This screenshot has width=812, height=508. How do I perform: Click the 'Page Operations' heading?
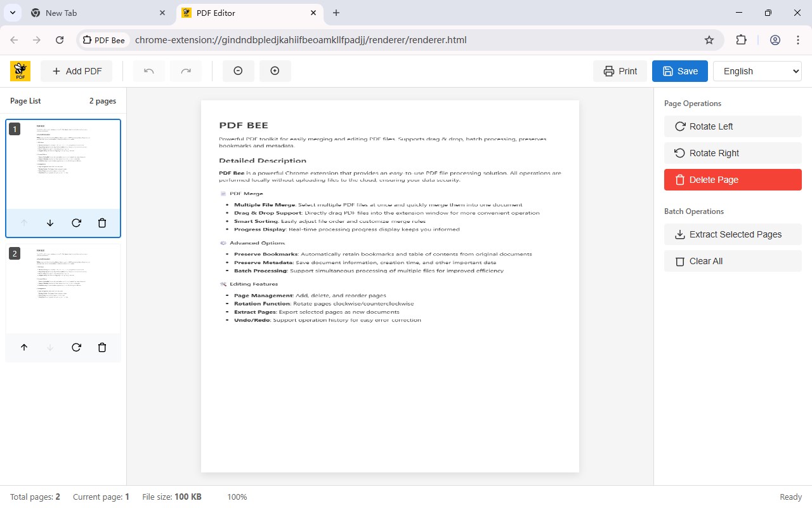[x=693, y=104]
